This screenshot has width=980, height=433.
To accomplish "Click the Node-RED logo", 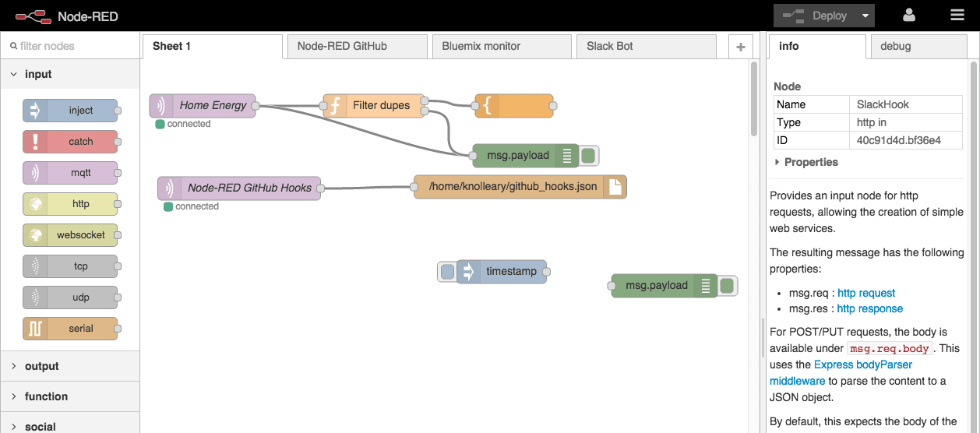I will coord(67,16).
